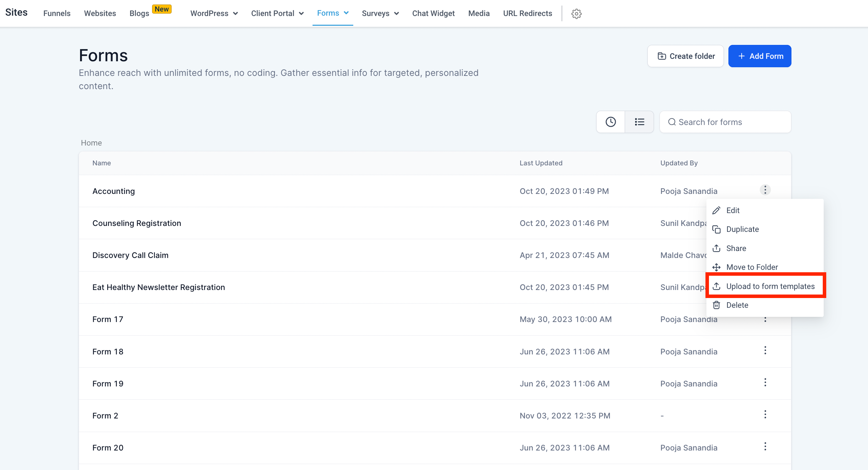
Task: Click the 'Nov 03, 2022 12:35 PM' date cell
Action: [x=565, y=416]
